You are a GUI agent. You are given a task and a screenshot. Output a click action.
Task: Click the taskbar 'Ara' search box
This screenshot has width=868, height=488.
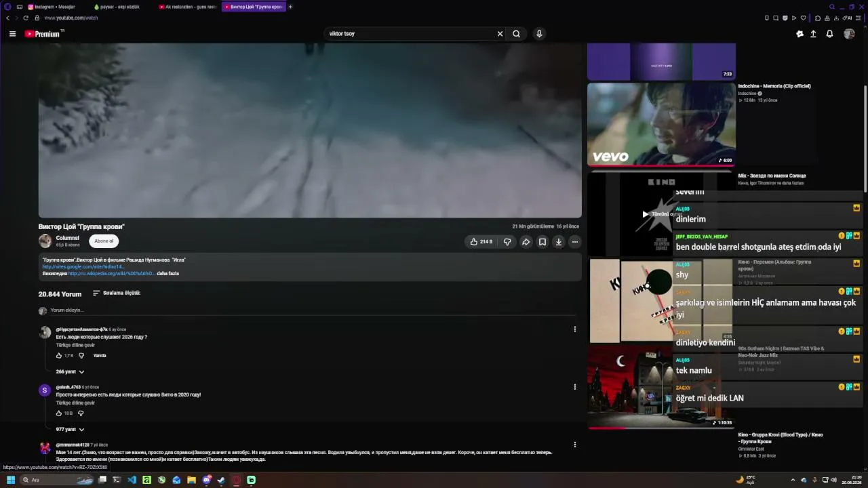58,480
